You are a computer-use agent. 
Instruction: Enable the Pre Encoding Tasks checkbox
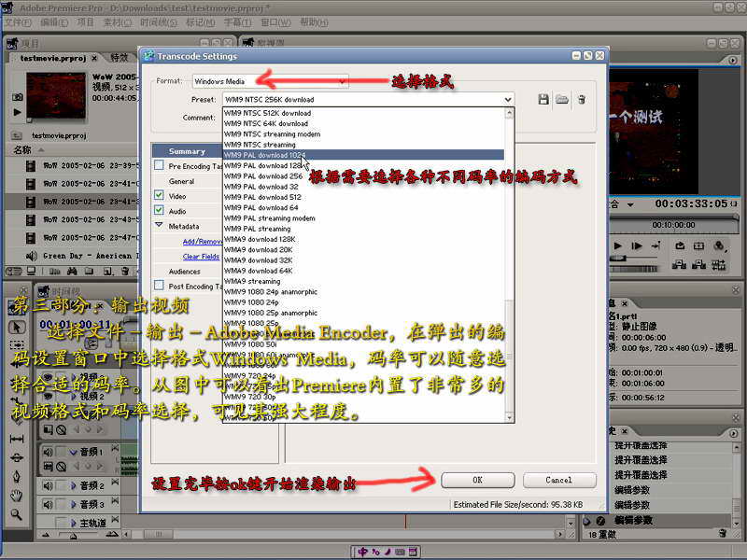tap(159, 165)
